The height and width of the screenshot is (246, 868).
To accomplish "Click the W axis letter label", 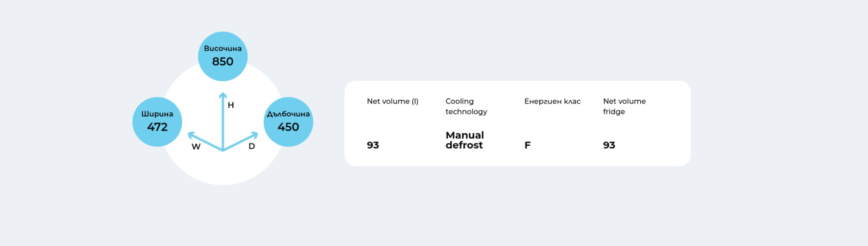I will pyautogui.click(x=196, y=147).
